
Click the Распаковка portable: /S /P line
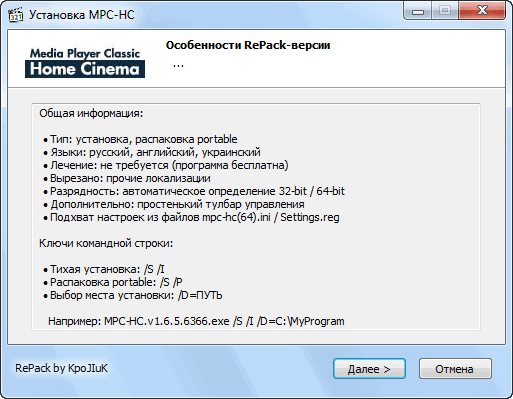coord(113,282)
